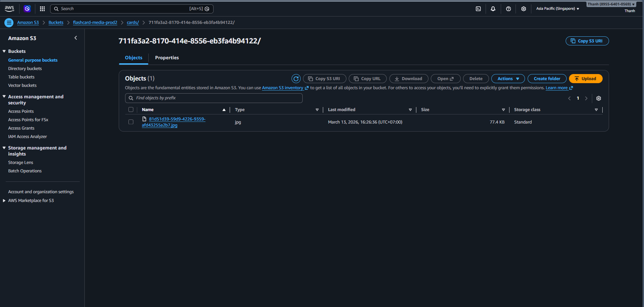This screenshot has height=307, width=644.
Task: Collapse the Amazon S3 side navigation
Action: coord(76,38)
